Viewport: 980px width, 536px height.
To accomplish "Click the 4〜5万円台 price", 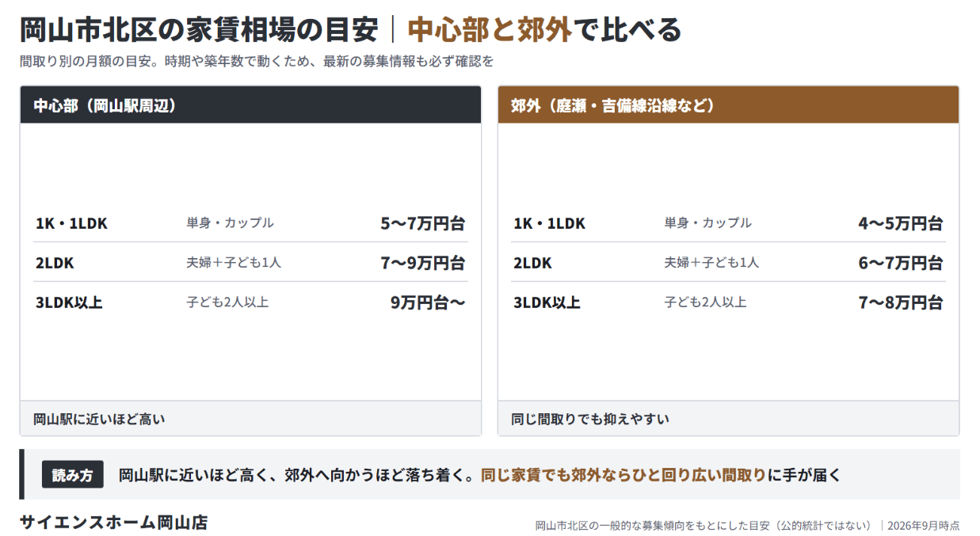I will tap(900, 223).
